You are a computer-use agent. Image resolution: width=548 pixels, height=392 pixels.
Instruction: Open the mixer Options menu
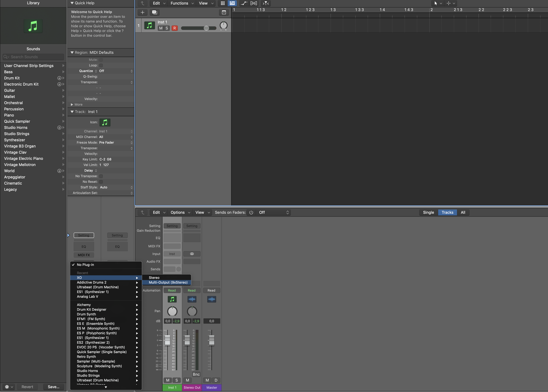tap(180, 212)
